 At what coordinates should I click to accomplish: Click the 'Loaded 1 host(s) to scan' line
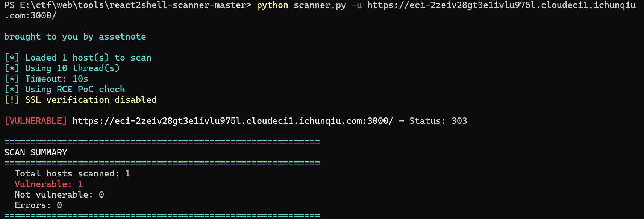pyautogui.click(x=88, y=58)
